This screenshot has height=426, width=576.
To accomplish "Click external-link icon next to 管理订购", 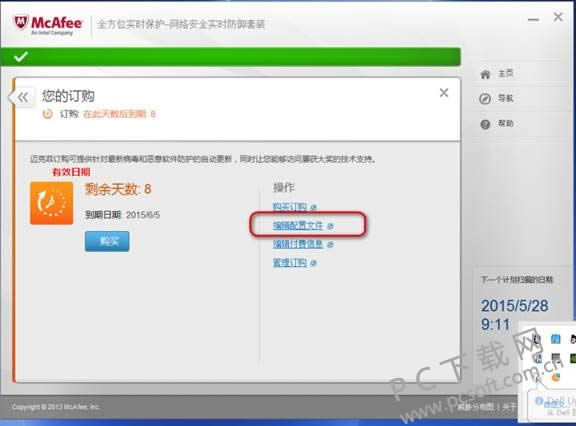I will (x=313, y=263).
